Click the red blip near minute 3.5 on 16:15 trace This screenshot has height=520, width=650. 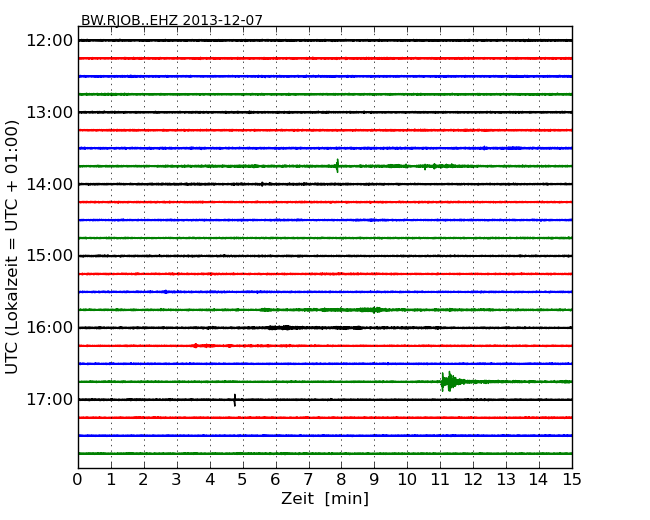(196, 345)
